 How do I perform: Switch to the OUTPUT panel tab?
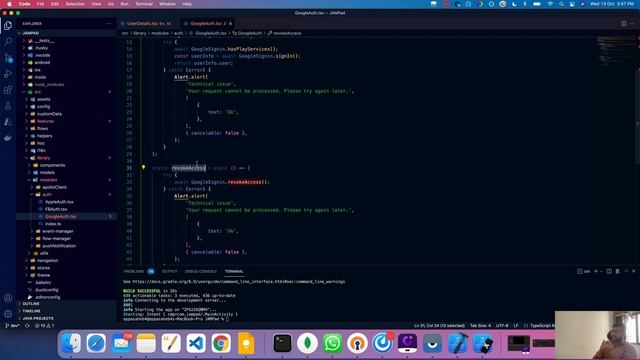pos(169,271)
